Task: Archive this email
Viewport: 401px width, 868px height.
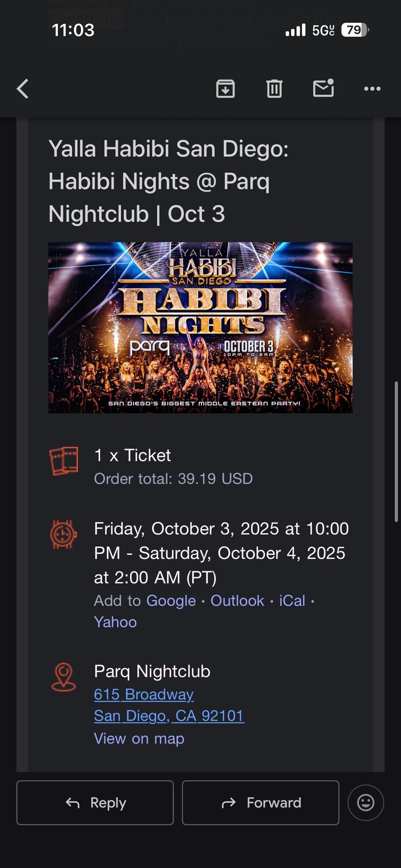Action: tap(225, 89)
